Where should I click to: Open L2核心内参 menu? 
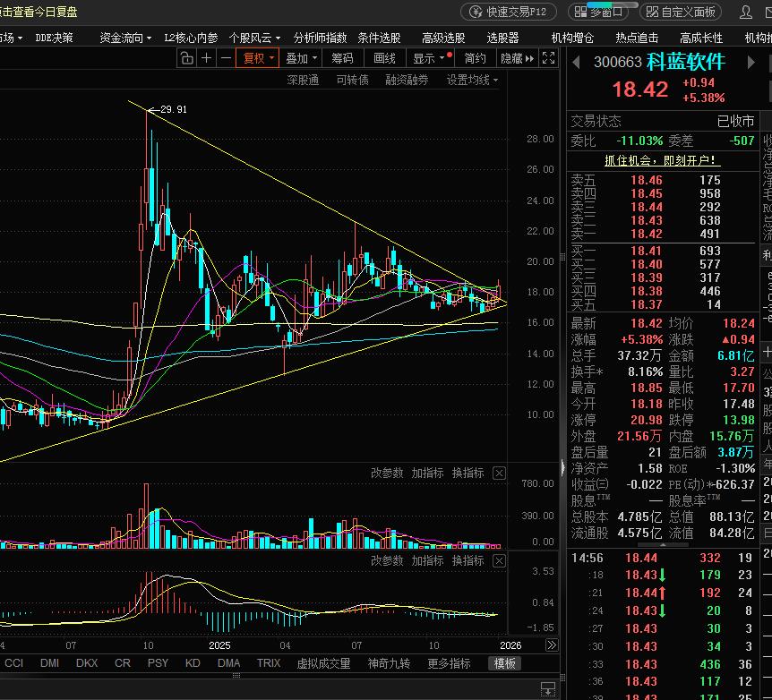coord(191,38)
